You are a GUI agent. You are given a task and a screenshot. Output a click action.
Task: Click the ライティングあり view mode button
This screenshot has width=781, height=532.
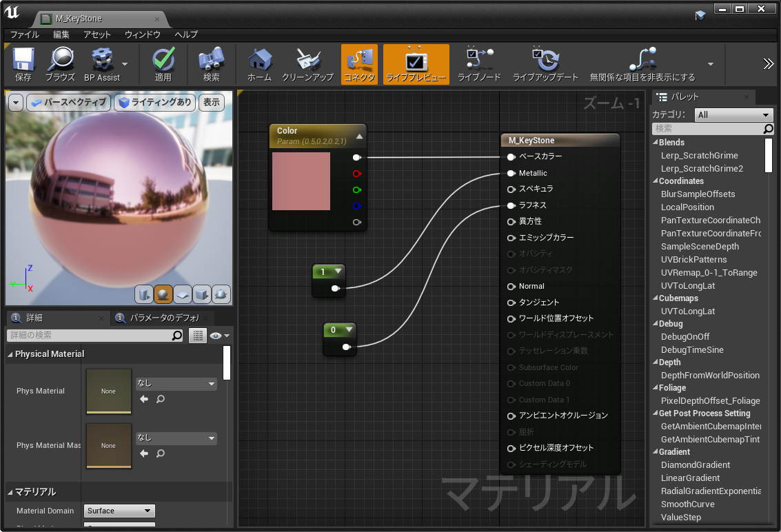pos(155,103)
